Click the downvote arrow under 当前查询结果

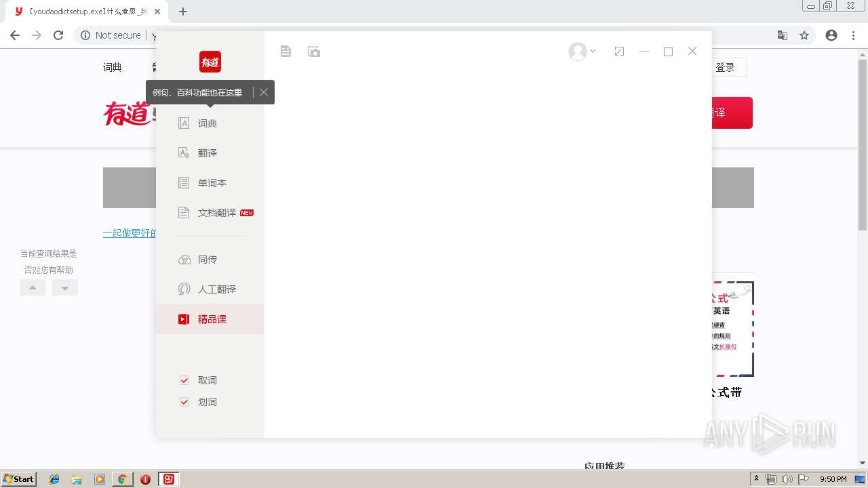pos(65,287)
